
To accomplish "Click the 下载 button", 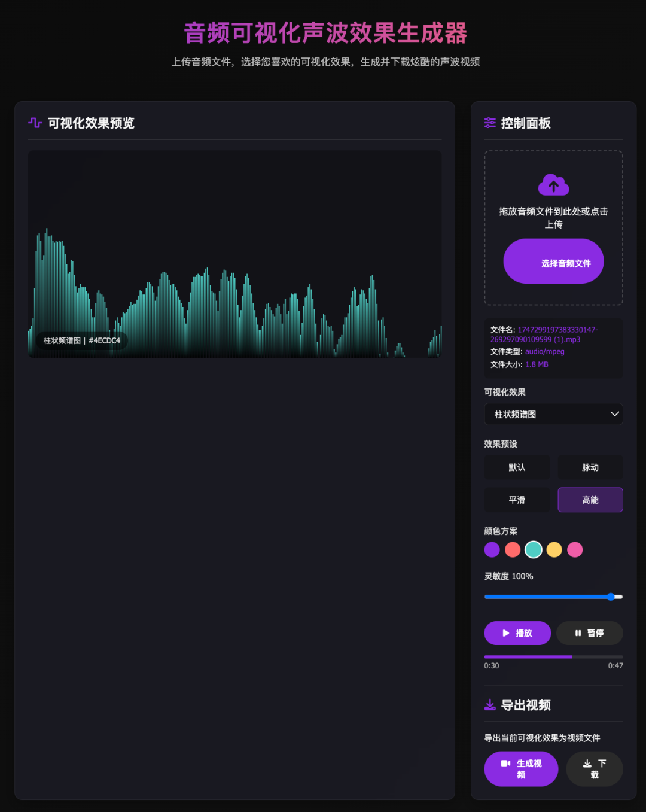I will (595, 769).
